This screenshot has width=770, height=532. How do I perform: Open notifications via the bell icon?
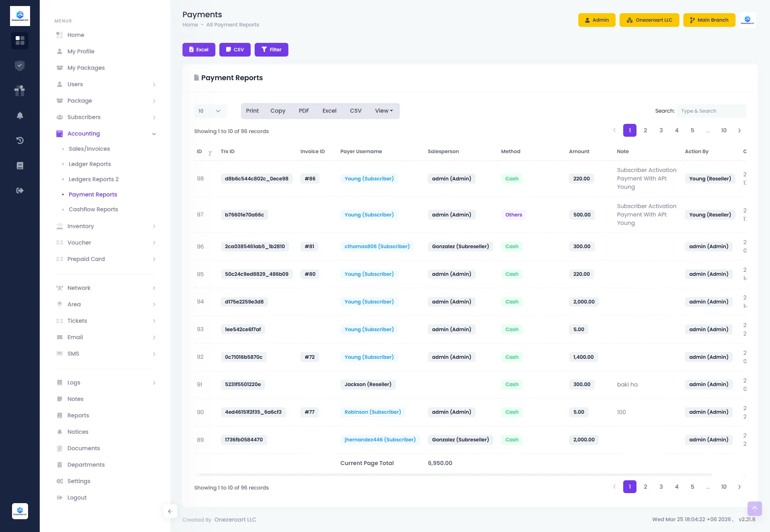[20, 115]
